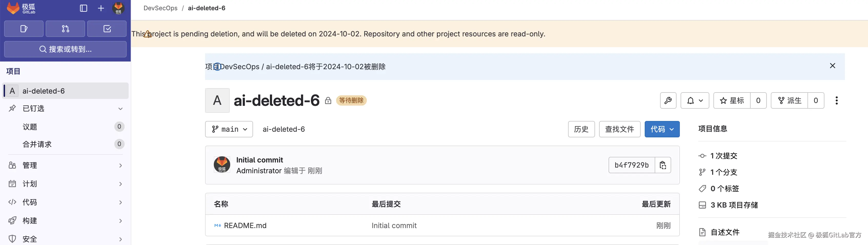Open the more actions kebab menu
This screenshot has width=868, height=245.
[837, 100]
